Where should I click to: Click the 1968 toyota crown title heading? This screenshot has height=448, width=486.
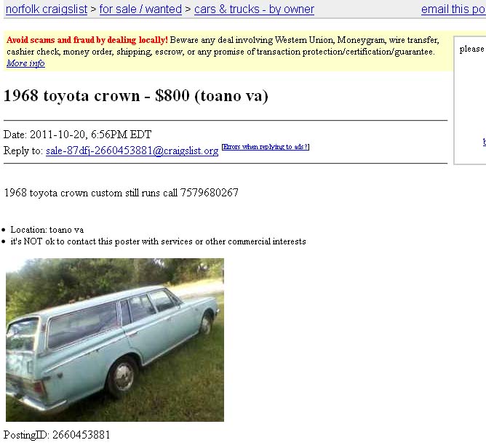(x=136, y=95)
